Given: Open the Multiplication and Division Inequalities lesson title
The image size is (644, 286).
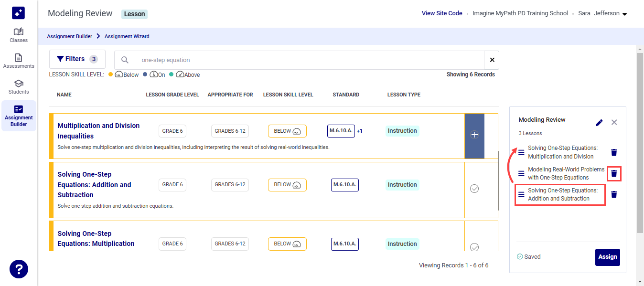Looking at the screenshot, I should [x=98, y=131].
